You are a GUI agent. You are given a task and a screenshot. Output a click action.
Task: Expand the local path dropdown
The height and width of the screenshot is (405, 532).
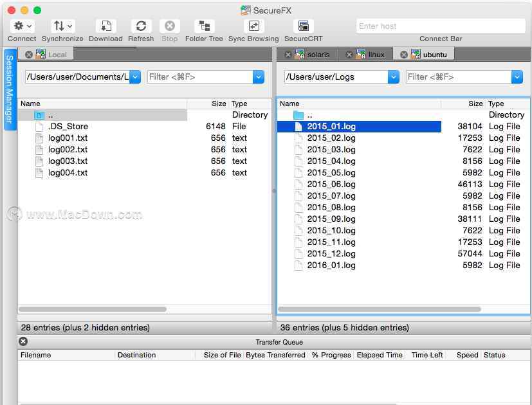[135, 77]
